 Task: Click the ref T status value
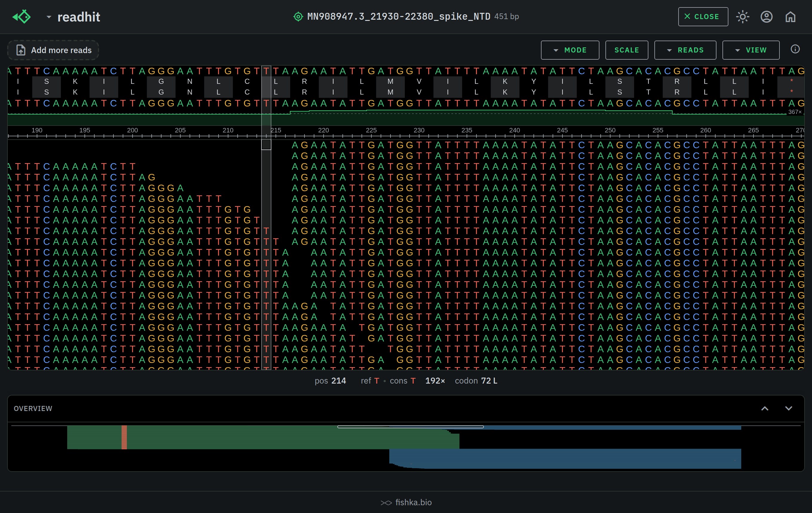[370, 381]
